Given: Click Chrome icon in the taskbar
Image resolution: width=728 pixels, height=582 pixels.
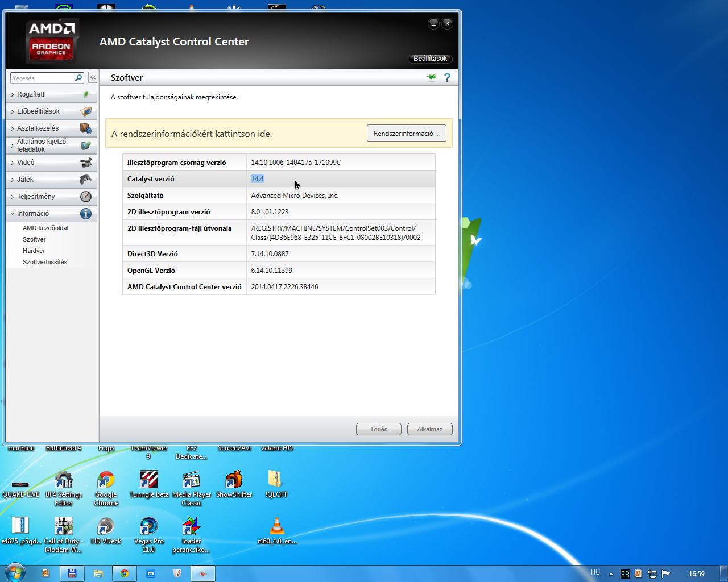Looking at the screenshot, I should pos(125,573).
